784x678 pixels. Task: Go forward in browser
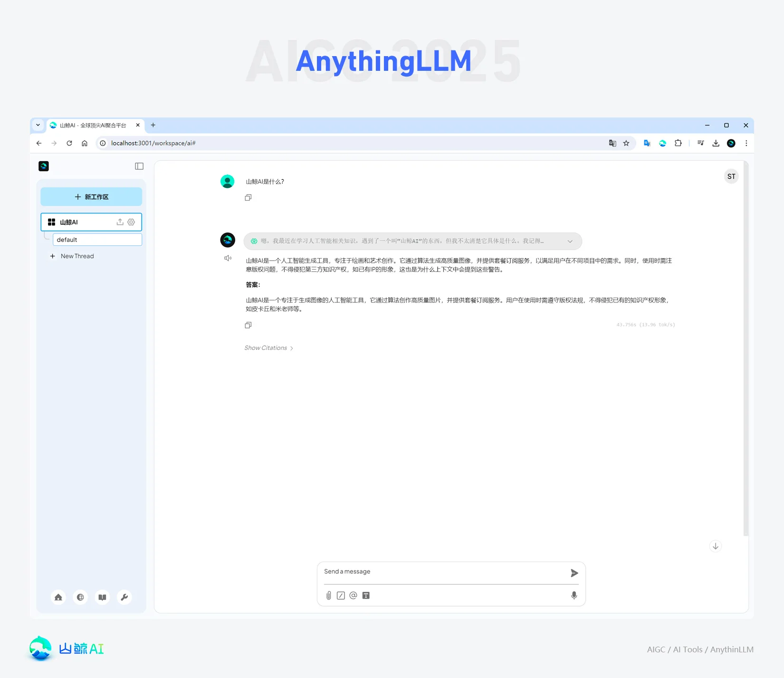(x=54, y=143)
